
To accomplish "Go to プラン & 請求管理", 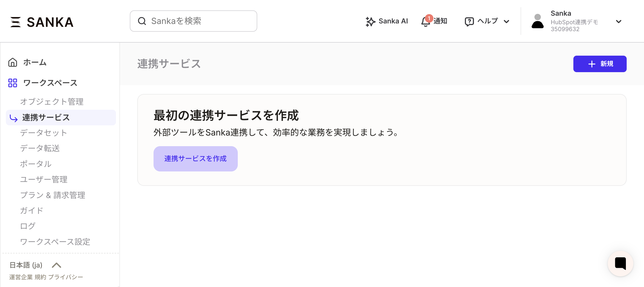I will click(x=53, y=195).
